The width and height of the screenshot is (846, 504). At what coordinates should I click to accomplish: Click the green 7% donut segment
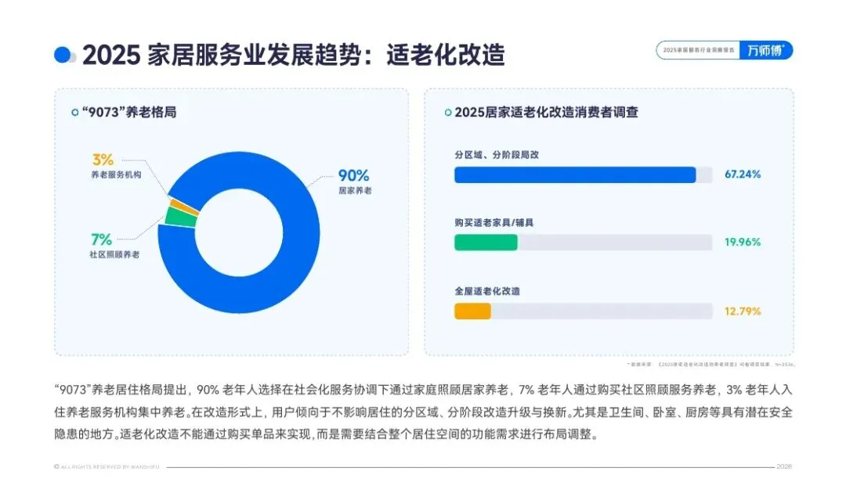click(180, 217)
